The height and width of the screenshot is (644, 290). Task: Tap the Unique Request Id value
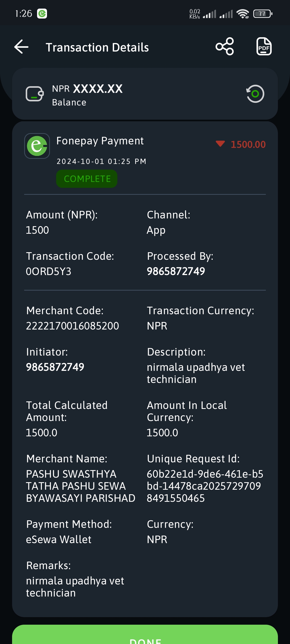(205, 486)
